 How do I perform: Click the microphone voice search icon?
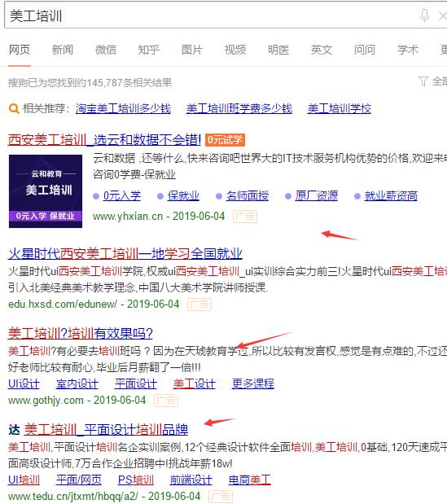click(424, 15)
